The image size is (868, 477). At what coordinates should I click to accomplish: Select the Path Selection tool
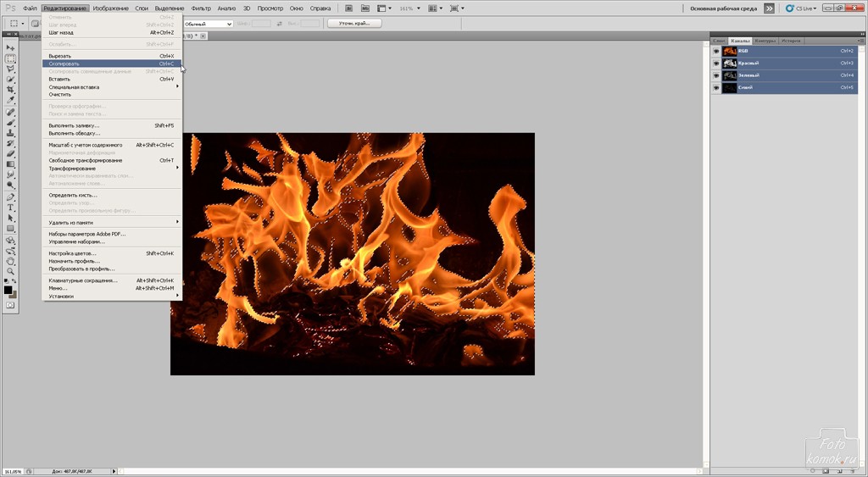pos(10,219)
